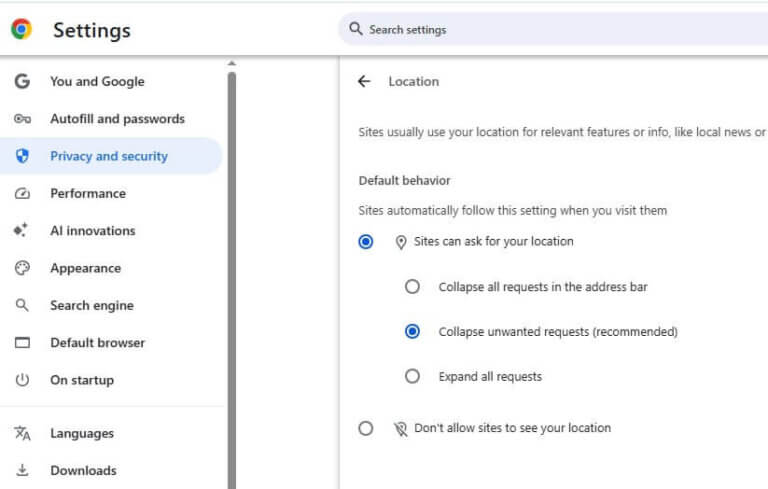Click the translate icon for Languages
This screenshot has width=768, height=489.
click(22, 433)
